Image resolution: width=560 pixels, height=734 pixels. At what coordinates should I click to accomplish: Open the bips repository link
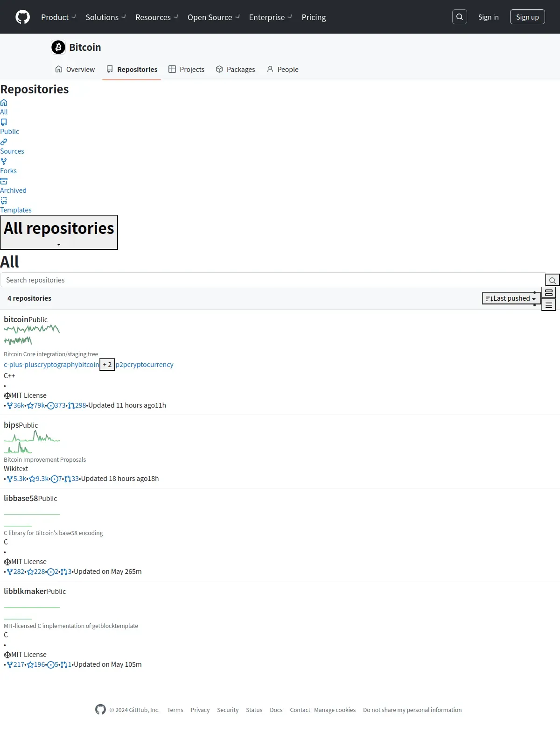click(x=11, y=425)
